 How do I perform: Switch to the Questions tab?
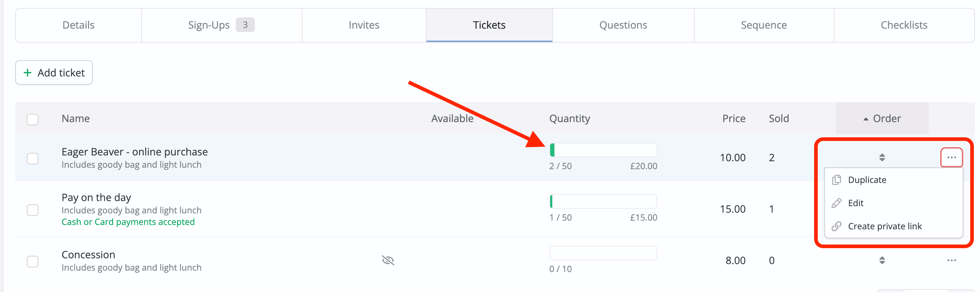(x=623, y=25)
